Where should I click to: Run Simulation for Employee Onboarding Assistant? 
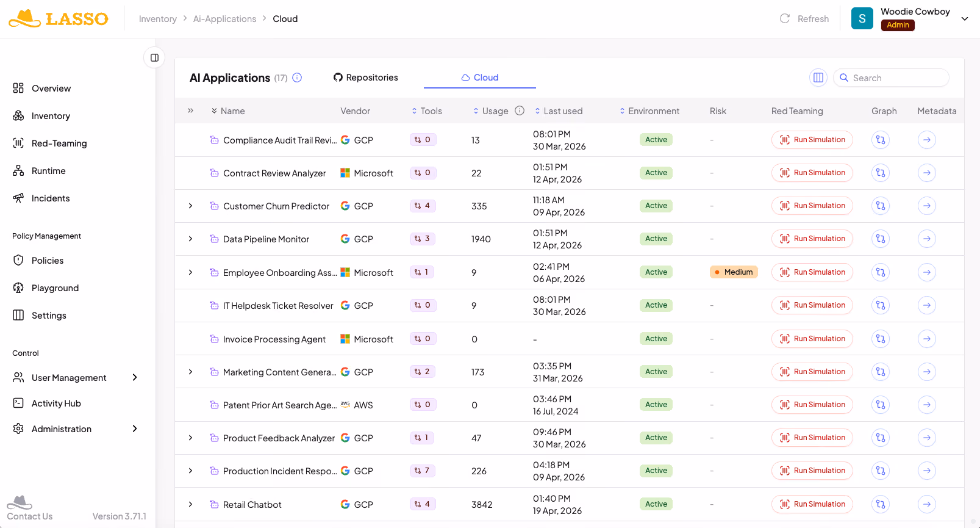pos(812,272)
